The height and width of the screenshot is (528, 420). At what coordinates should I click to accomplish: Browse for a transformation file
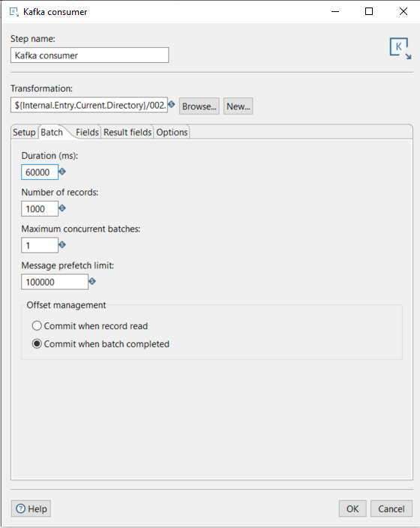pyautogui.click(x=199, y=106)
